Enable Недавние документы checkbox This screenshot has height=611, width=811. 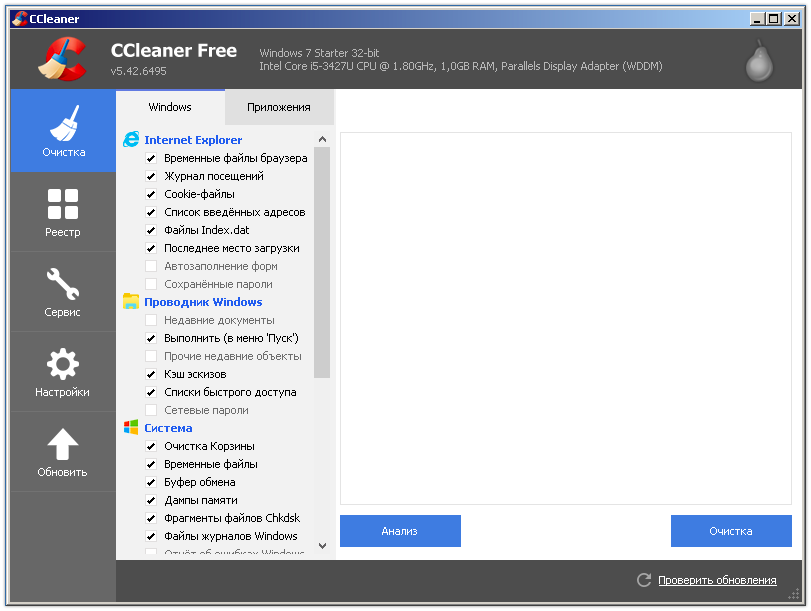tap(151, 320)
